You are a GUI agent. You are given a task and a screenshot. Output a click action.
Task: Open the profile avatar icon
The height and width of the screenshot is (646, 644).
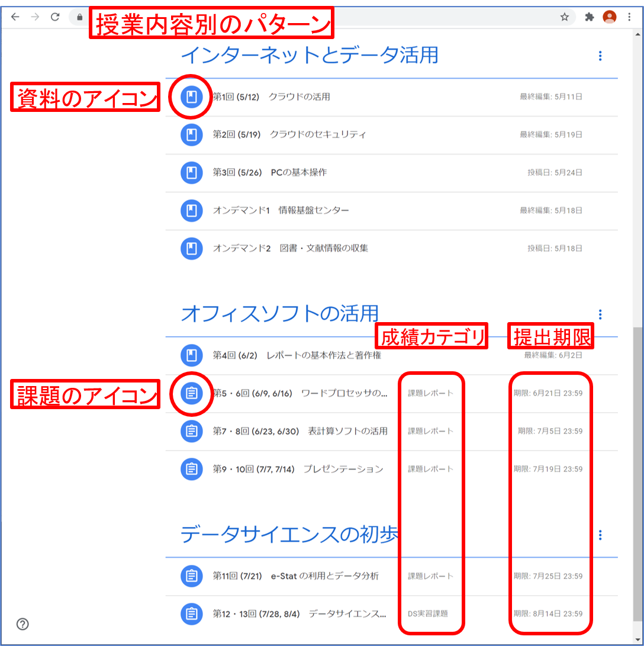point(610,17)
